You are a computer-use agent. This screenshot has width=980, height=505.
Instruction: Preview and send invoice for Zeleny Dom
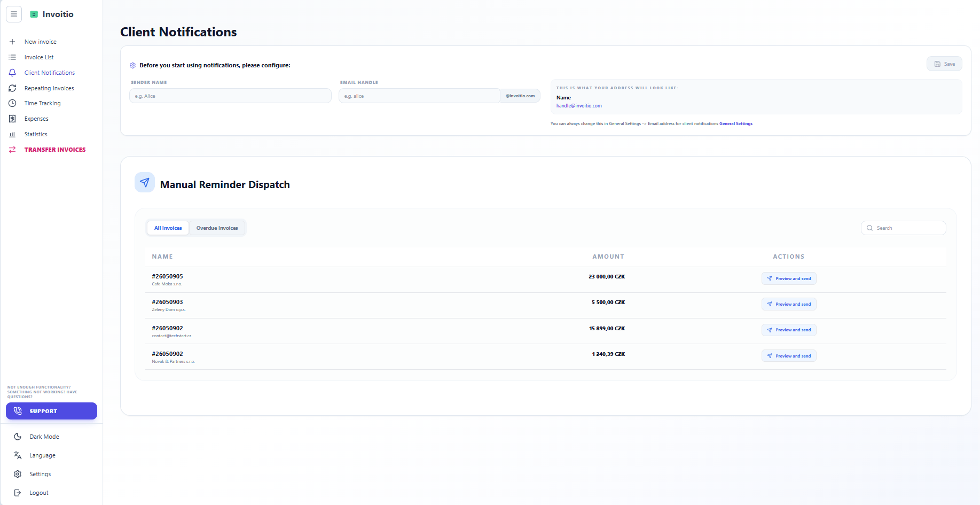click(789, 304)
